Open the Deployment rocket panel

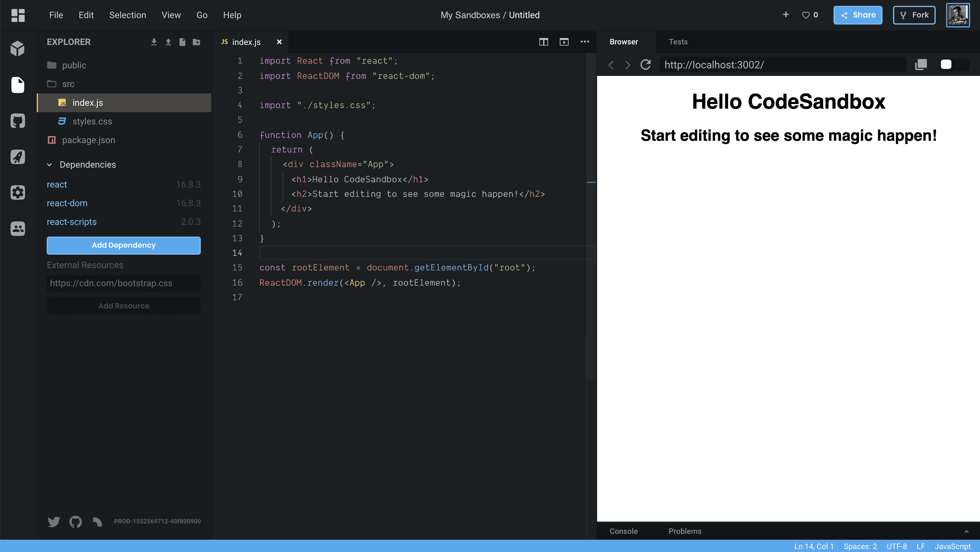click(x=18, y=157)
